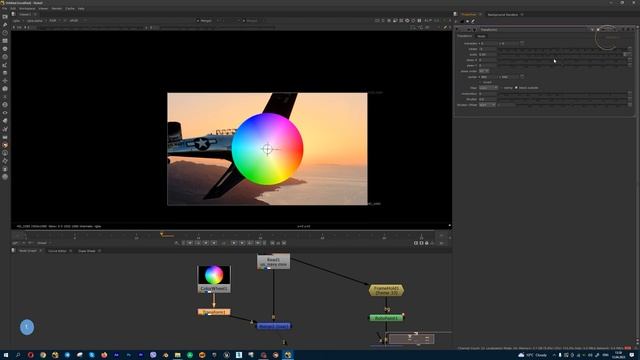This screenshot has width=640, height=360.
Task: Switch to the Dope Sheet tab
Action: tap(87, 251)
